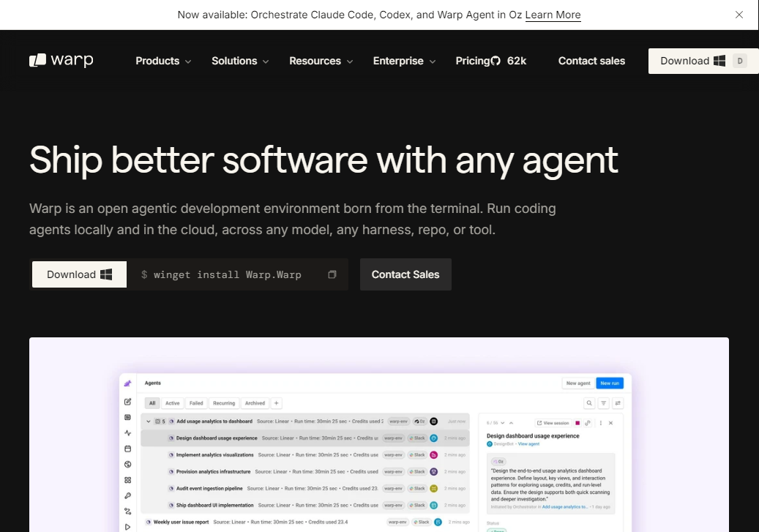The height and width of the screenshot is (532, 759).
Task: Click the copy link icon in detail panel
Action: pos(588,423)
